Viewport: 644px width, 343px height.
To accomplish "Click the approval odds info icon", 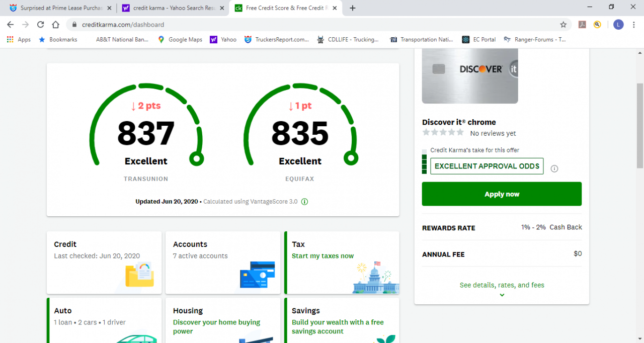I will click(554, 168).
